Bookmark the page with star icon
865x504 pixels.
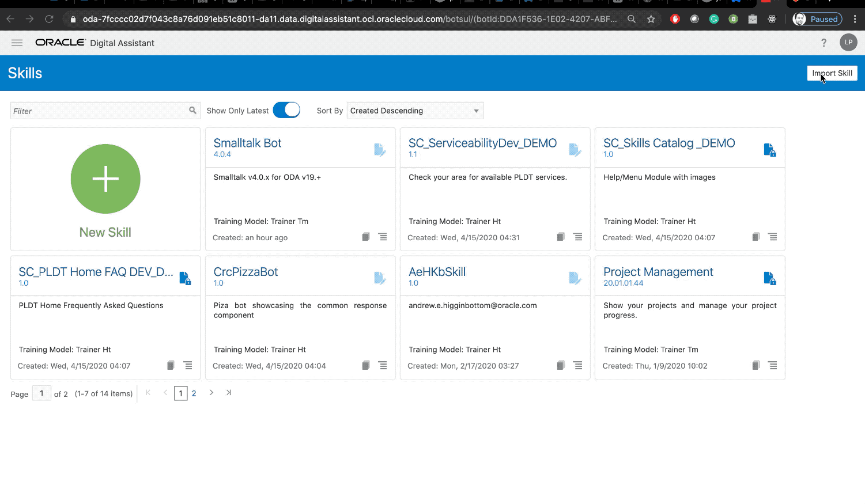coord(651,19)
